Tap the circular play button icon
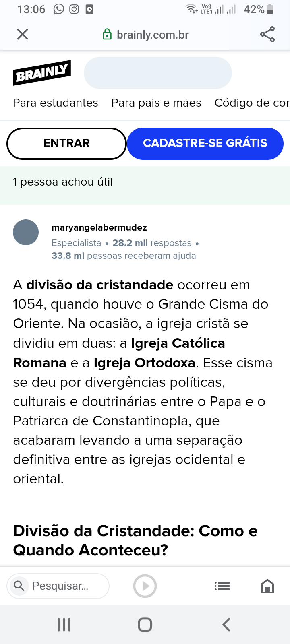This screenshot has width=290, height=644. click(145, 586)
